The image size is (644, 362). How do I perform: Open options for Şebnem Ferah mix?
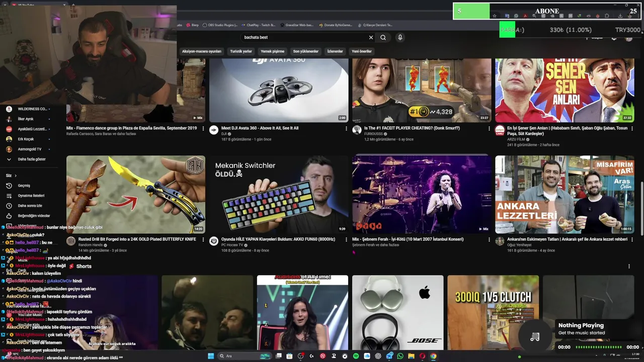point(489,239)
